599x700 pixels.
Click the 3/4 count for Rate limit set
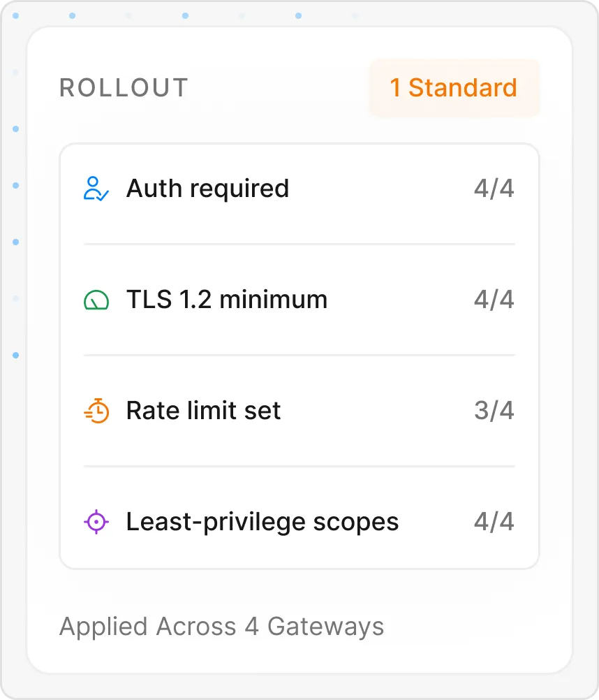494,410
